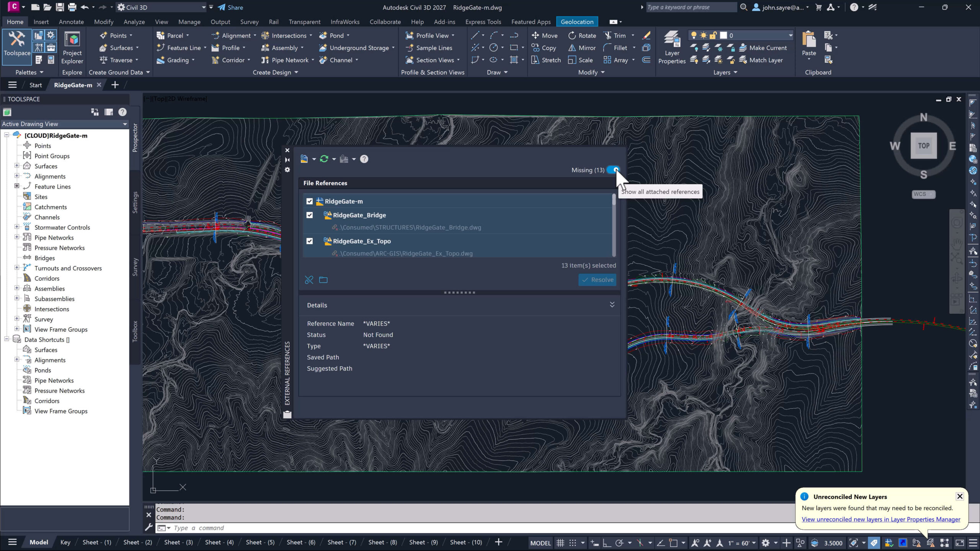Image resolution: width=980 pixels, height=551 pixels.
Task: Select the Mirror tool
Action: coord(582,48)
